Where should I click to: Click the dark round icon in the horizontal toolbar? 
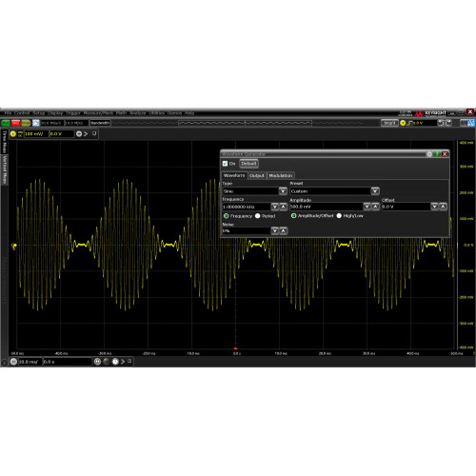click(x=107, y=362)
